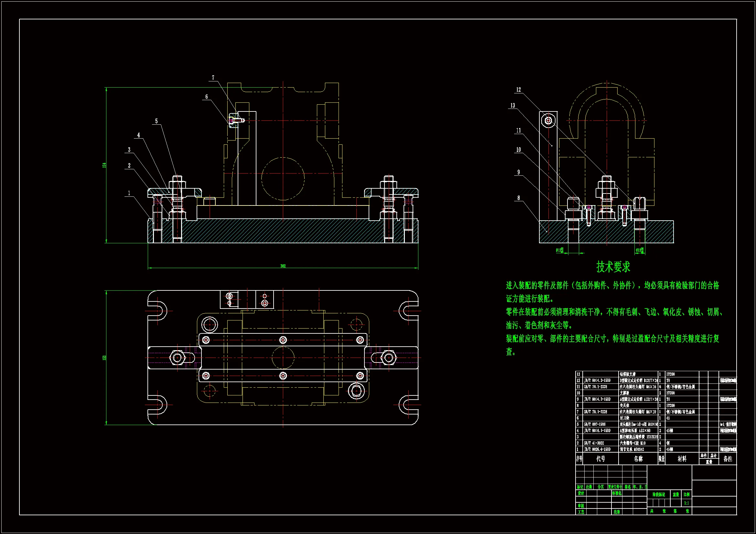Click part balloon number 7

[x=213, y=78]
